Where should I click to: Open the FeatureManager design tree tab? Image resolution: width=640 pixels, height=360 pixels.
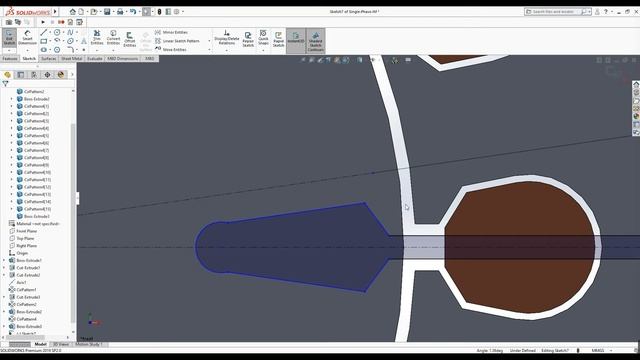coord(7,75)
